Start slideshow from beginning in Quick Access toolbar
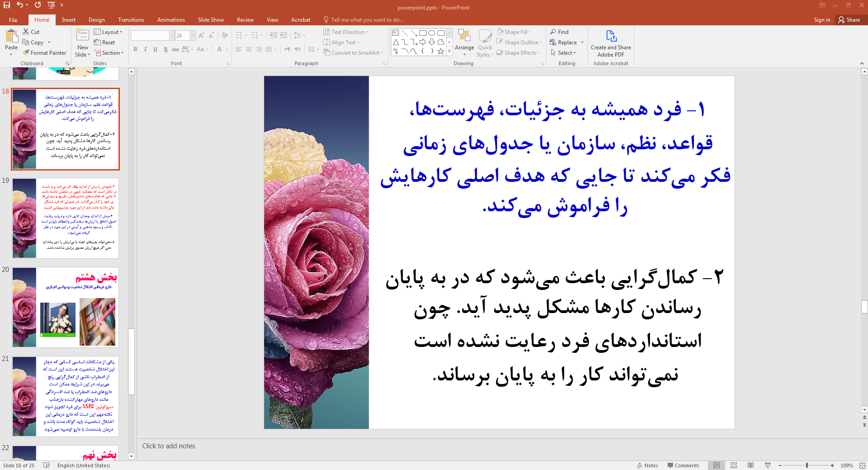The width and height of the screenshot is (868, 470). pos(51,5)
